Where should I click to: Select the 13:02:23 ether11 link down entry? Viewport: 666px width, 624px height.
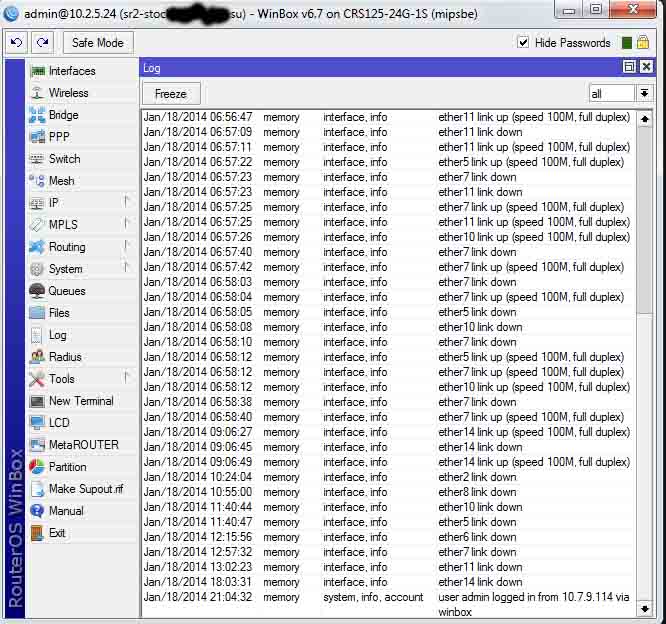[387, 567]
